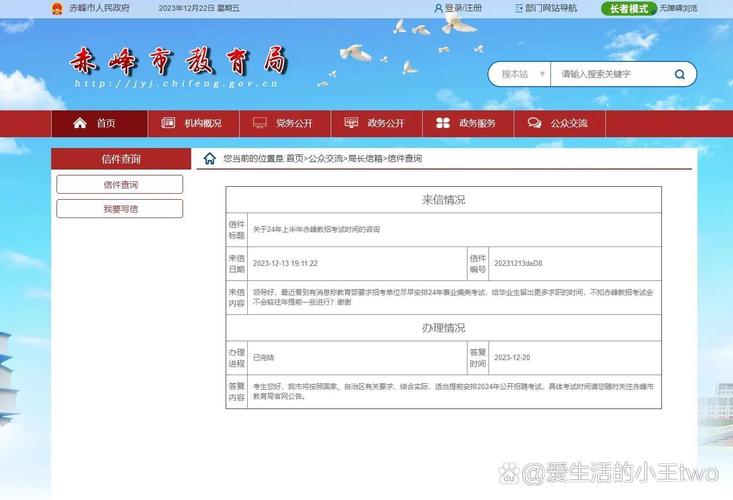The width and height of the screenshot is (733, 500).
Task: Click the magnifier search icon
Action: (x=680, y=74)
